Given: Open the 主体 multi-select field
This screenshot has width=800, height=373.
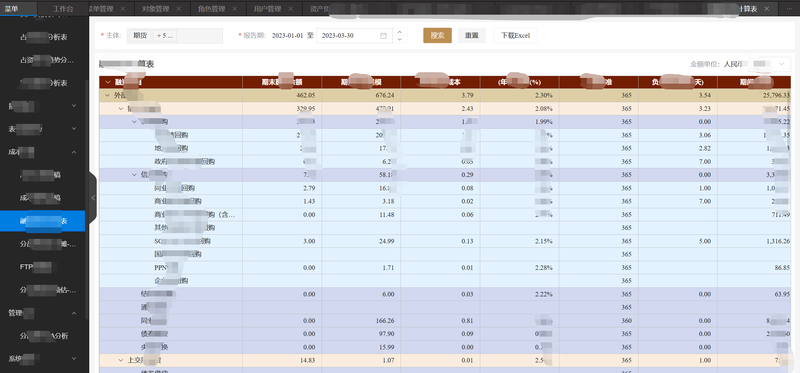Looking at the screenshot, I should pos(174,36).
